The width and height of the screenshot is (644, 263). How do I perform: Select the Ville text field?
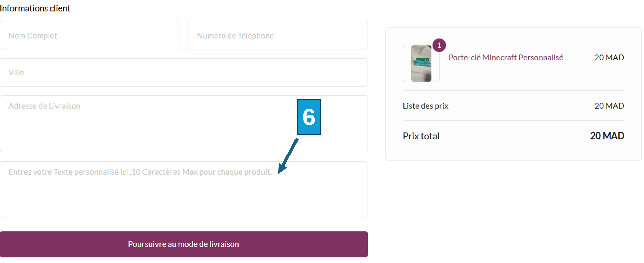click(184, 72)
